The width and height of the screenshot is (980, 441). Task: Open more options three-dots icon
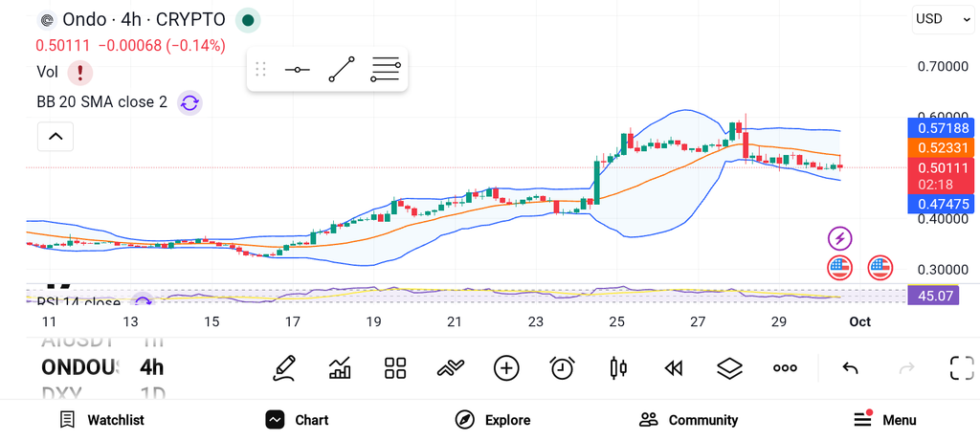[x=785, y=368]
